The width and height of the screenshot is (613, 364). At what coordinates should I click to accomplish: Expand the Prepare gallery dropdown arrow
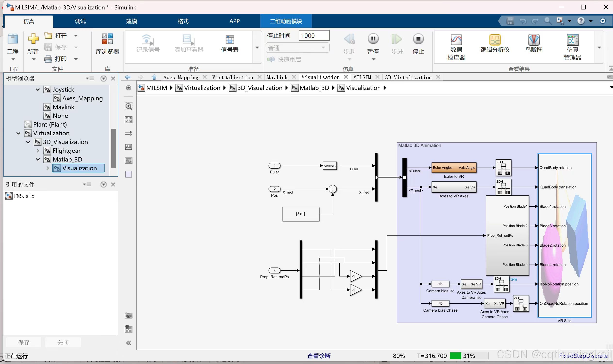tap(257, 47)
